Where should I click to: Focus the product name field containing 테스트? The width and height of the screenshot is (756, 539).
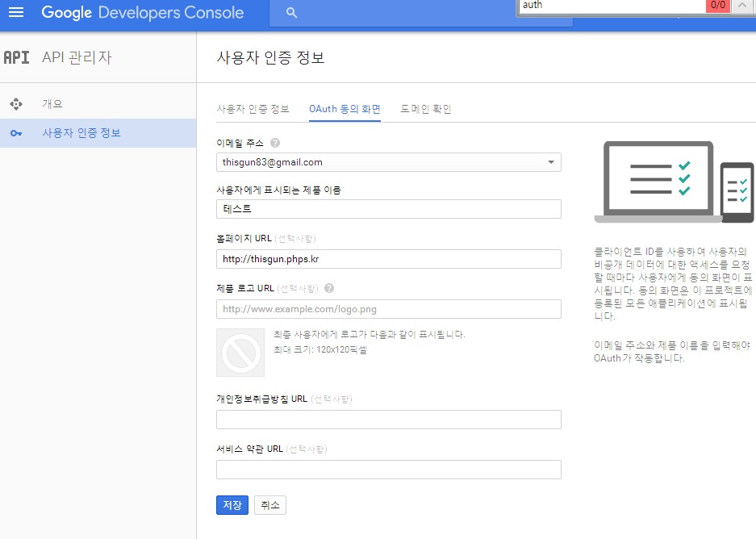[388, 209]
